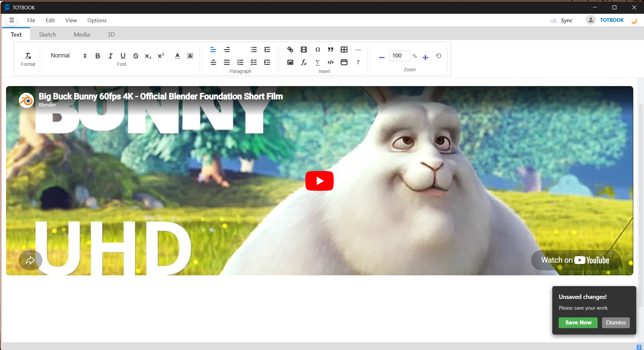Toggle dark mode with the moon icon
This screenshot has height=350, width=644.
pyautogui.click(x=634, y=21)
